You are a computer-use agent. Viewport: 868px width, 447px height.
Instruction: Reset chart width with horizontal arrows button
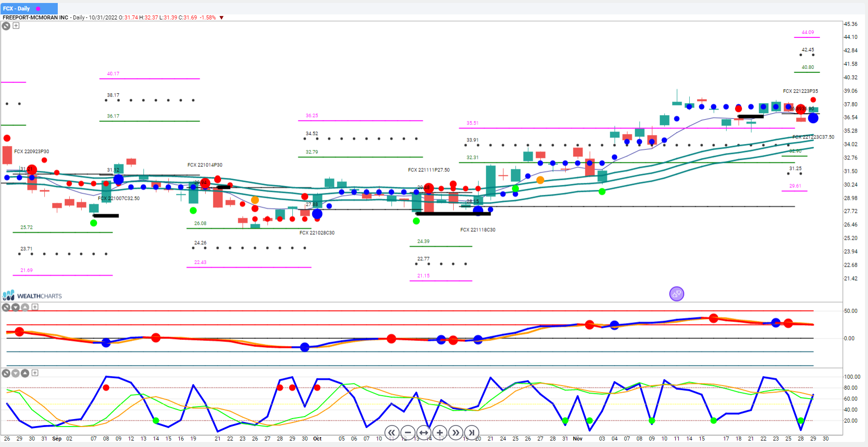(424, 433)
